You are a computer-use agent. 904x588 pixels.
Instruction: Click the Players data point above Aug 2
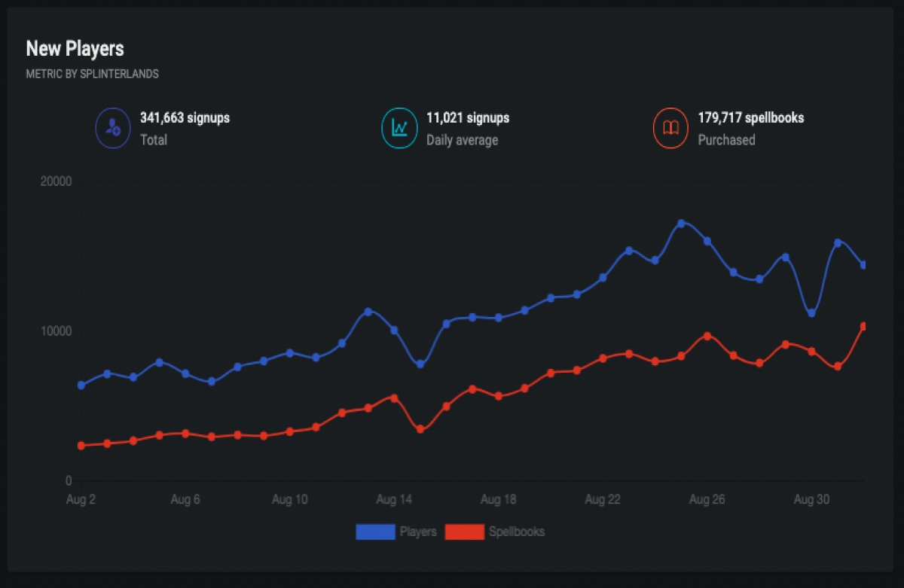[81, 385]
